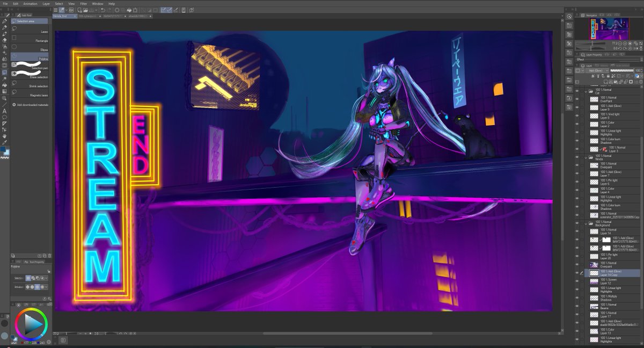Viewport: 644px width, 348px height.
Task: Open the Quick Access panel icon in right dock
Action: tap(568, 16)
